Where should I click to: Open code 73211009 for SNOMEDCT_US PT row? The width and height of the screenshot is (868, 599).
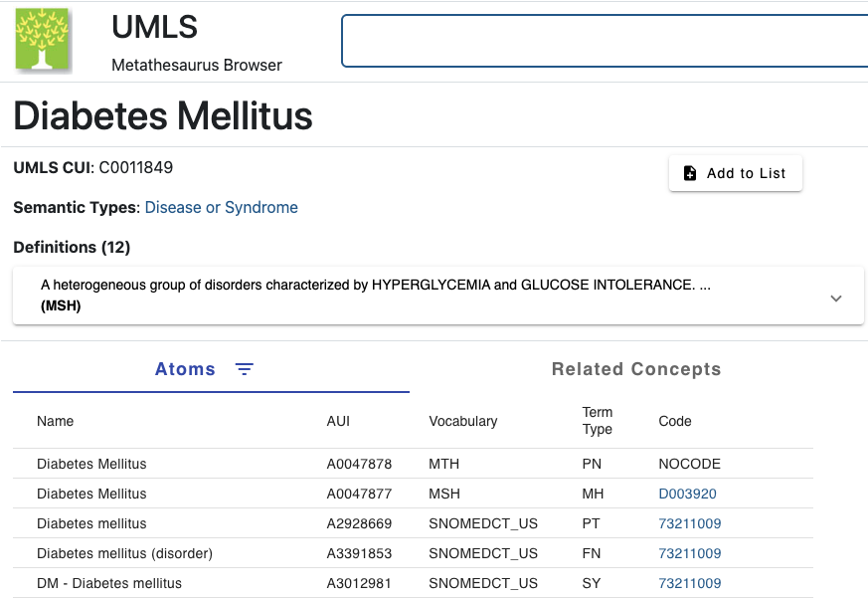[x=690, y=523]
